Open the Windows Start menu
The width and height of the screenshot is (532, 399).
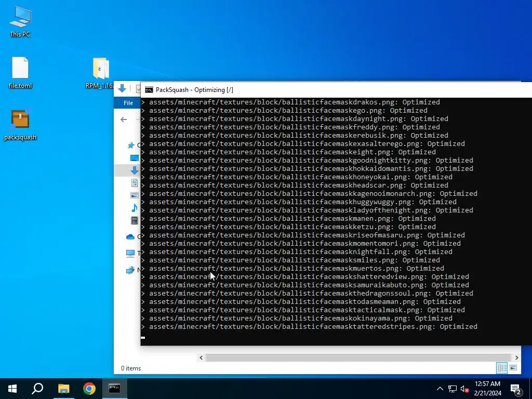[12, 389]
